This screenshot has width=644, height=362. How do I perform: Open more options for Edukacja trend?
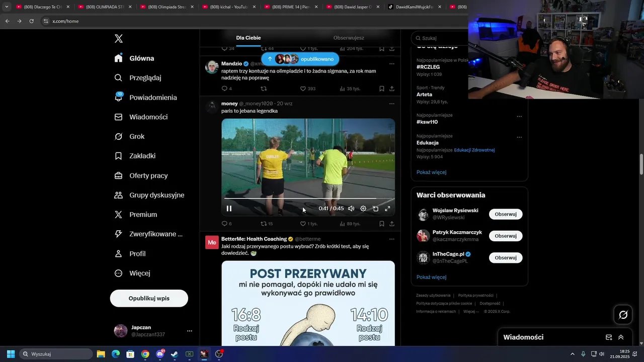(519, 137)
